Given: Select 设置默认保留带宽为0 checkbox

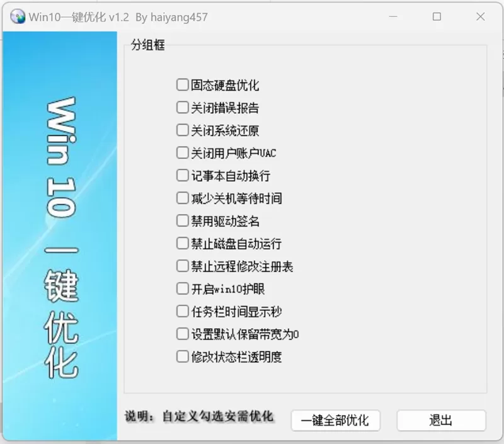Looking at the screenshot, I should pos(182,334).
